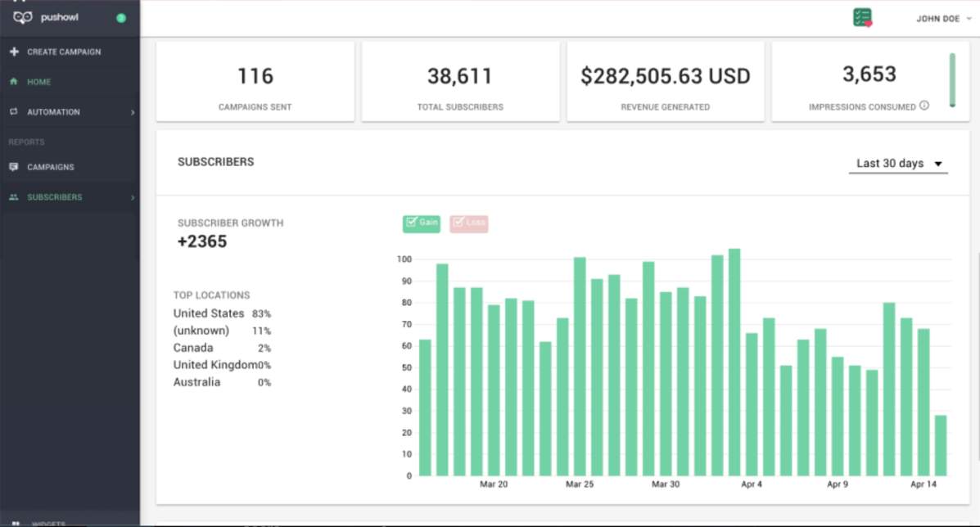Image resolution: width=980 pixels, height=527 pixels.
Task: Click the green notification badge beside pushowl
Action: (x=121, y=18)
